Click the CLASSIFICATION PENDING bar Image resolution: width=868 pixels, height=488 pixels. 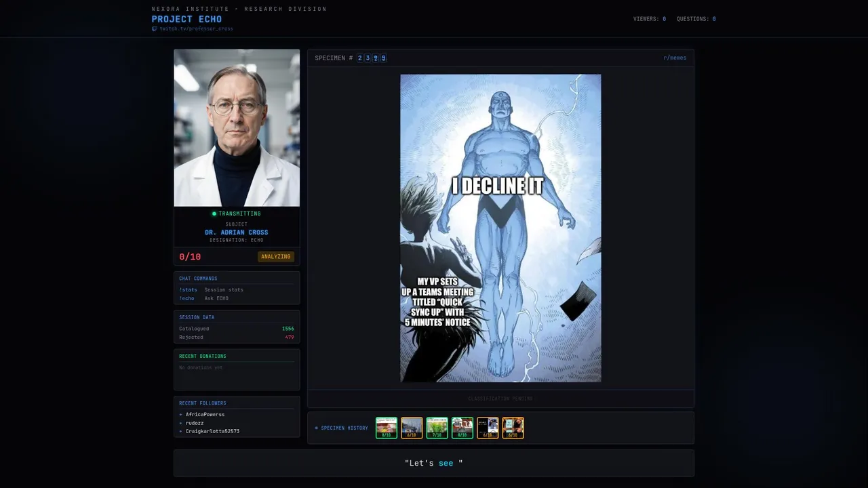pyautogui.click(x=500, y=399)
